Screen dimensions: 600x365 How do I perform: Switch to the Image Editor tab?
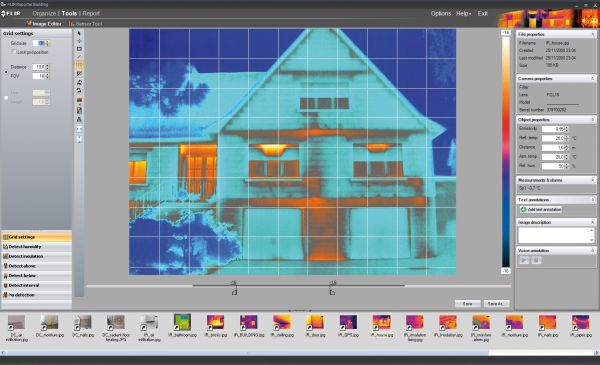click(x=44, y=24)
